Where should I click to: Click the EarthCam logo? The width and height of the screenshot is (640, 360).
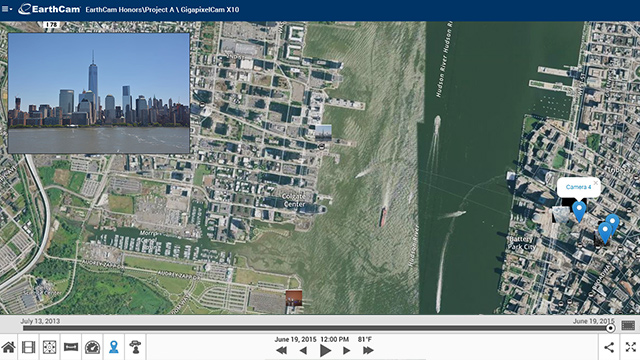tap(49, 9)
